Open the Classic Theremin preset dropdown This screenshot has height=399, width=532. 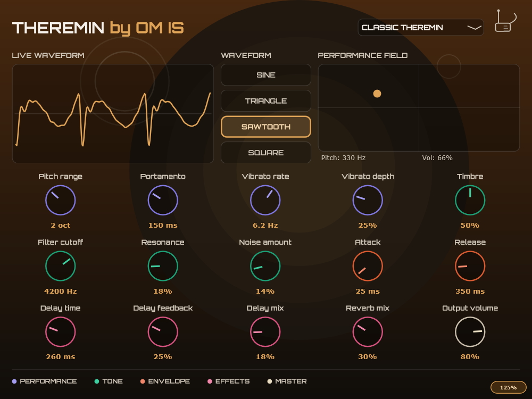tap(421, 28)
